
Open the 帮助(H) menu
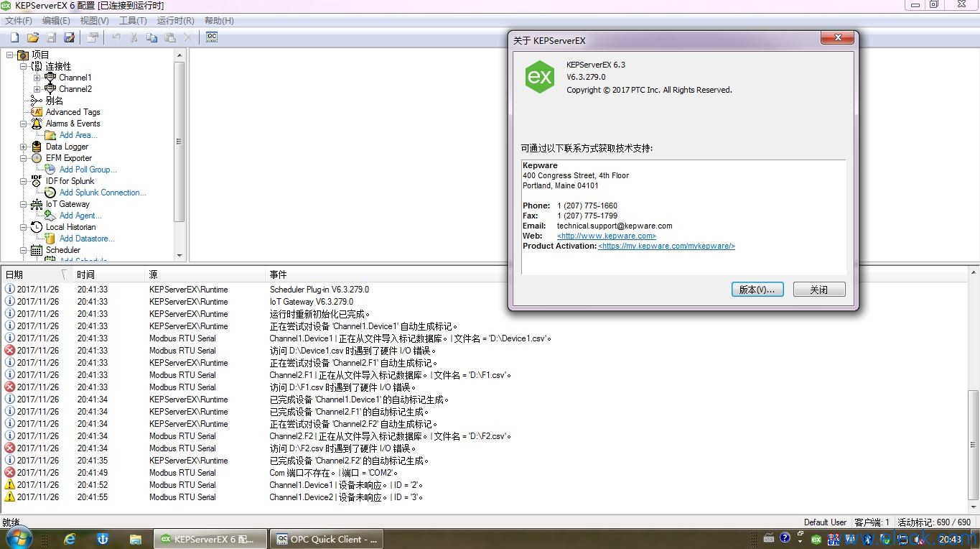pyautogui.click(x=219, y=21)
